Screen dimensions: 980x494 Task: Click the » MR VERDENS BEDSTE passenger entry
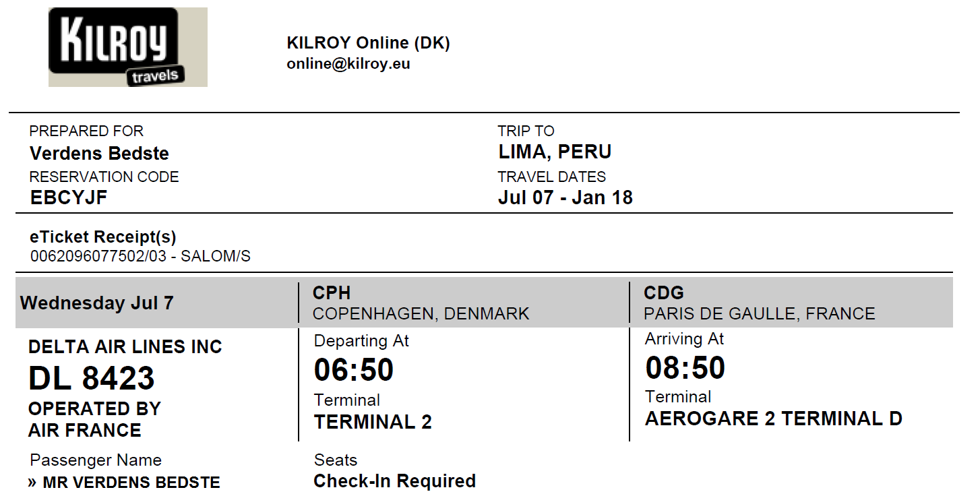pos(124,483)
